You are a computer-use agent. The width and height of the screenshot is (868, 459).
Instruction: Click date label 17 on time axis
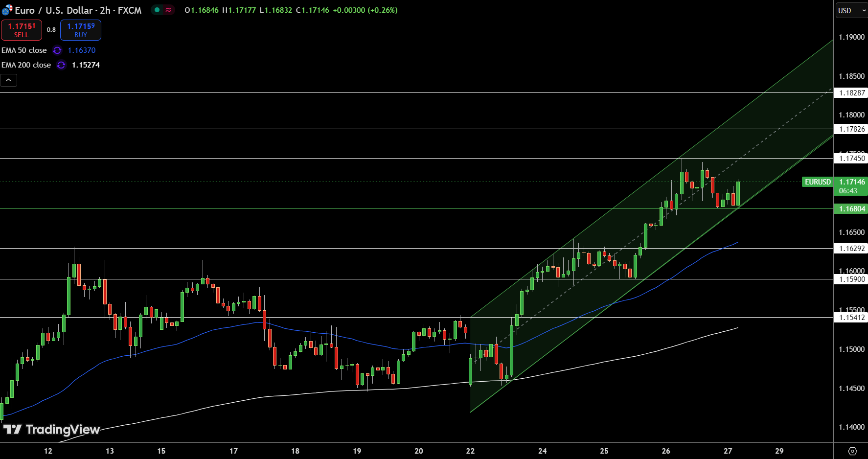coord(233,451)
